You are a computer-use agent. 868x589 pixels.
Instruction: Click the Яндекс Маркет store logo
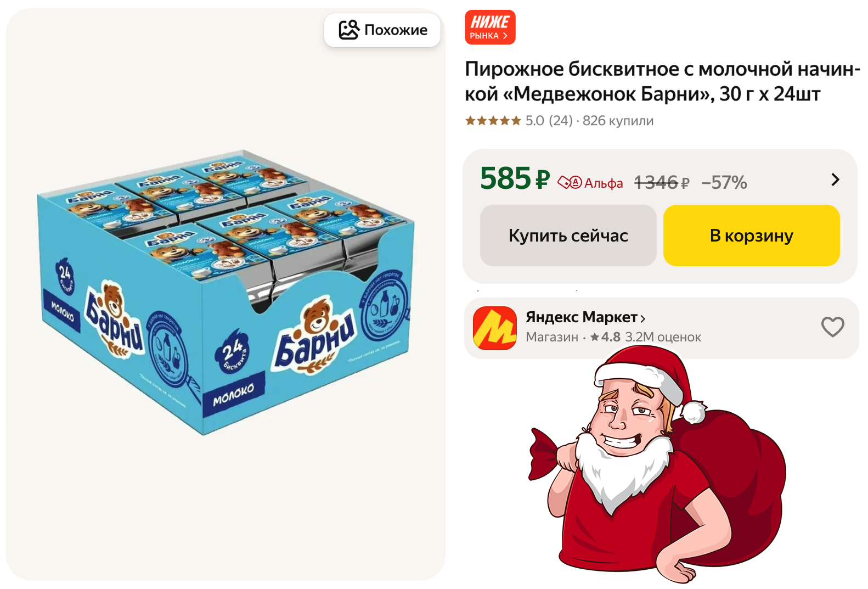[x=495, y=328]
